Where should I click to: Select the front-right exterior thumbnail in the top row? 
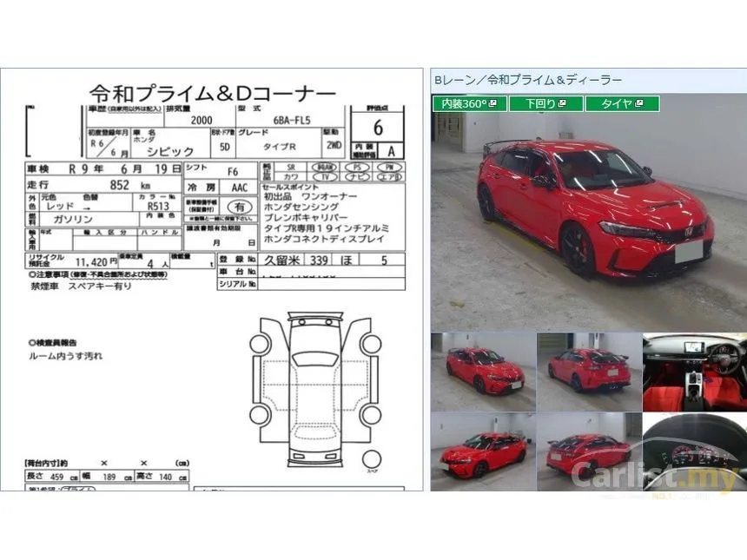[x=483, y=372]
